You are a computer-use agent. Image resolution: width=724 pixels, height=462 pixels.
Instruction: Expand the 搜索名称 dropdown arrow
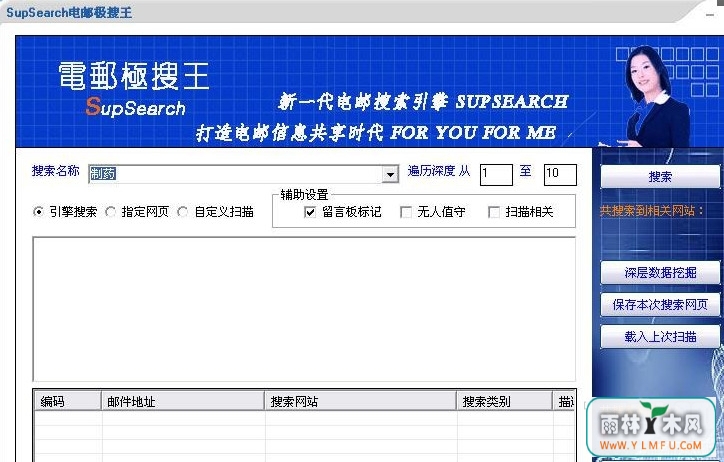pyautogui.click(x=391, y=174)
